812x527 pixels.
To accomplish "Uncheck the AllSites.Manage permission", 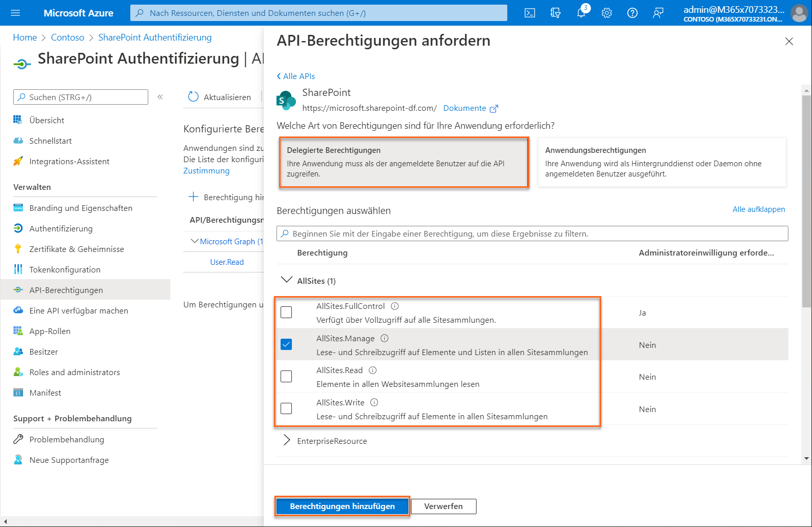I will pos(286,344).
